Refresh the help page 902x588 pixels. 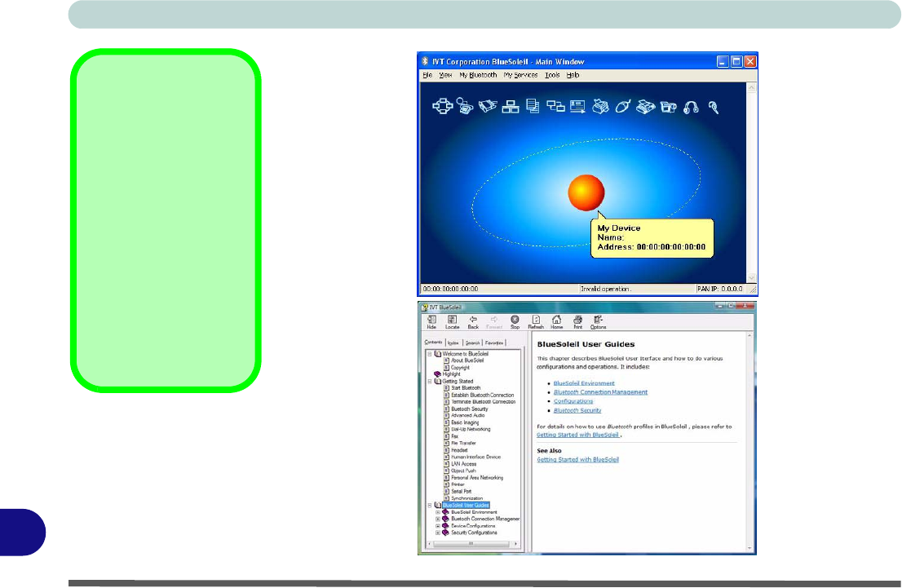tap(536, 322)
